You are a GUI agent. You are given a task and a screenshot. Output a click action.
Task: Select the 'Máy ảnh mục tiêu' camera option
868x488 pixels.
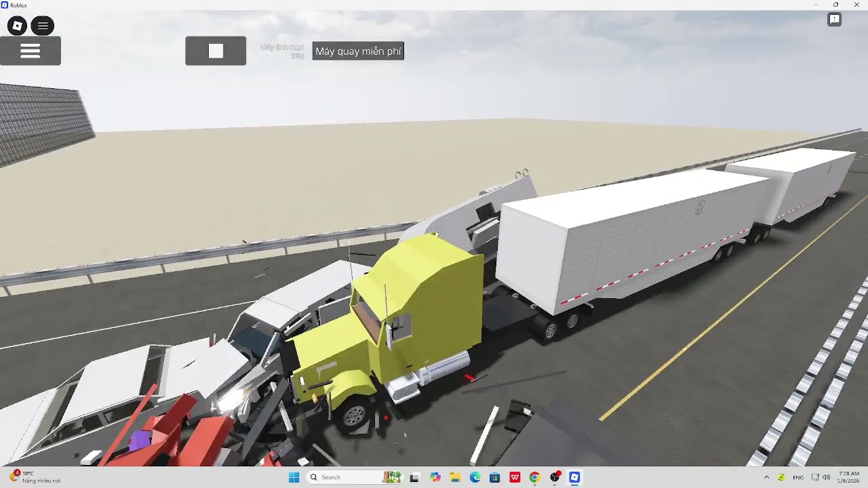[283, 51]
